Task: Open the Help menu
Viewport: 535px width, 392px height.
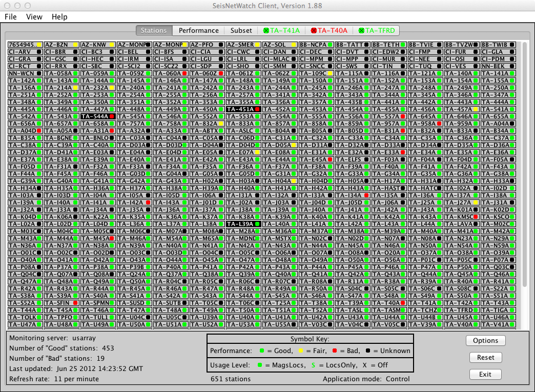Action: 59,17
